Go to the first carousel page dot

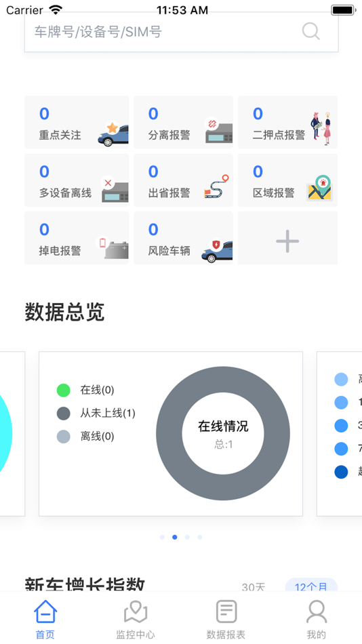tap(162, 537)
